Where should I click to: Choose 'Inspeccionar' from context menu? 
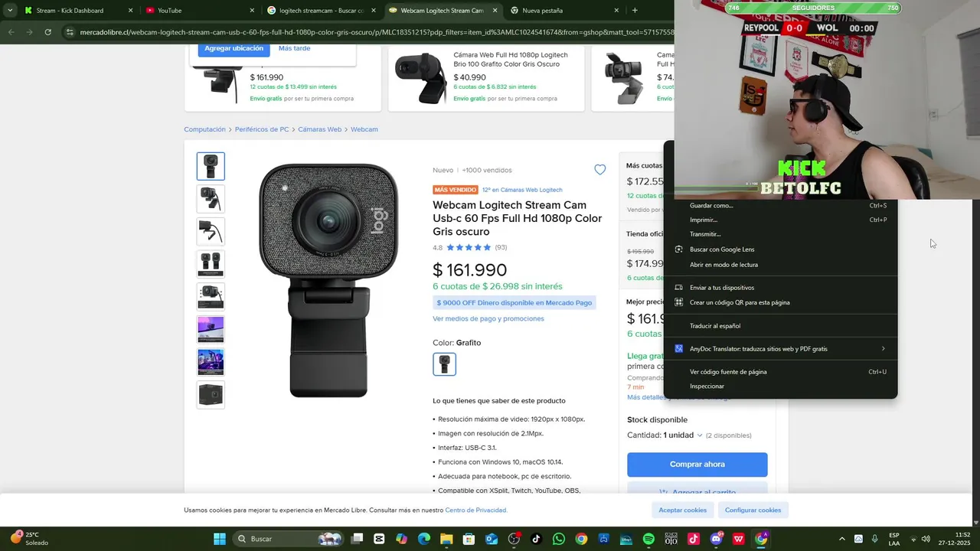click(x=781, y=386)
